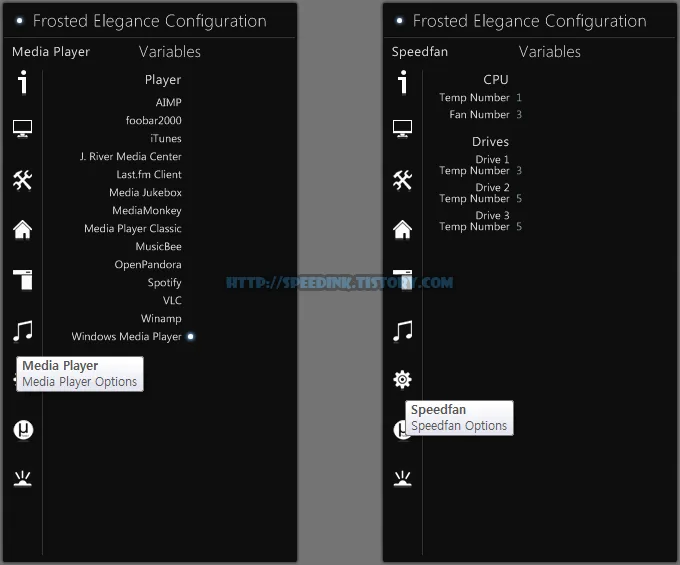Select MediaMonkey as the player

(147, 210)
